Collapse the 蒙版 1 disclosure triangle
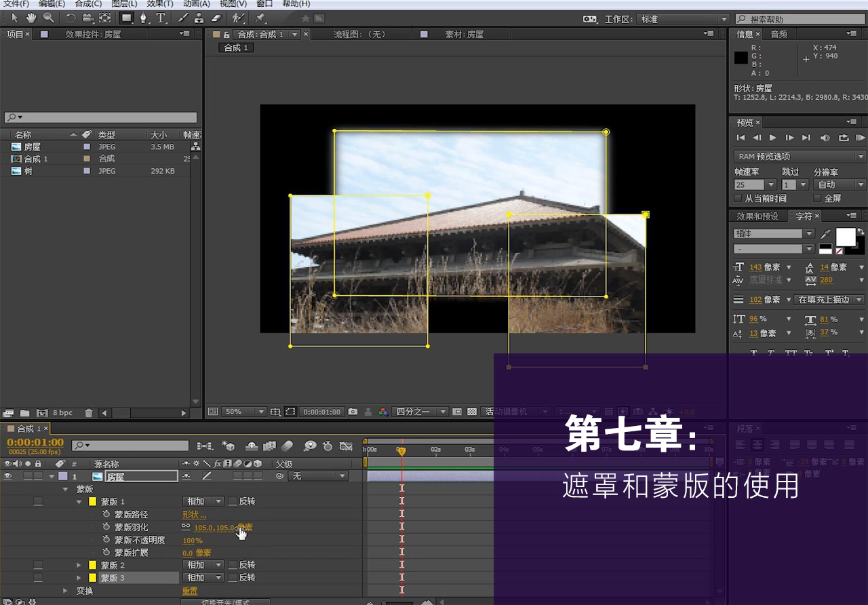Image resolution: width=868 pixels, height=605 pixels. pyautogui.click(x=79, y=502)
